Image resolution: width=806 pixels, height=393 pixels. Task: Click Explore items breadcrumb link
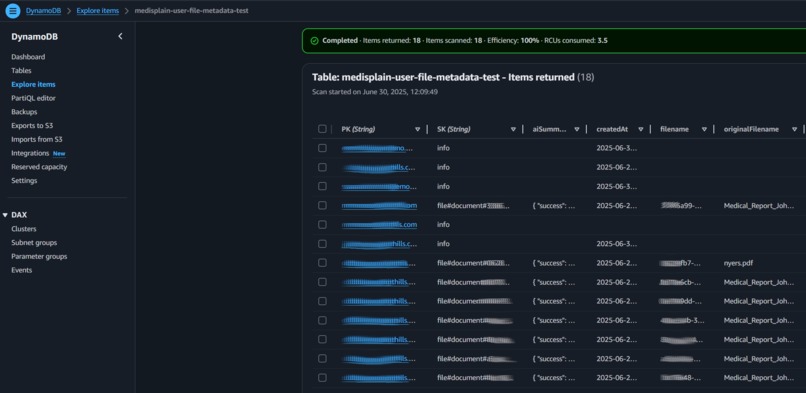pos(98,11)
